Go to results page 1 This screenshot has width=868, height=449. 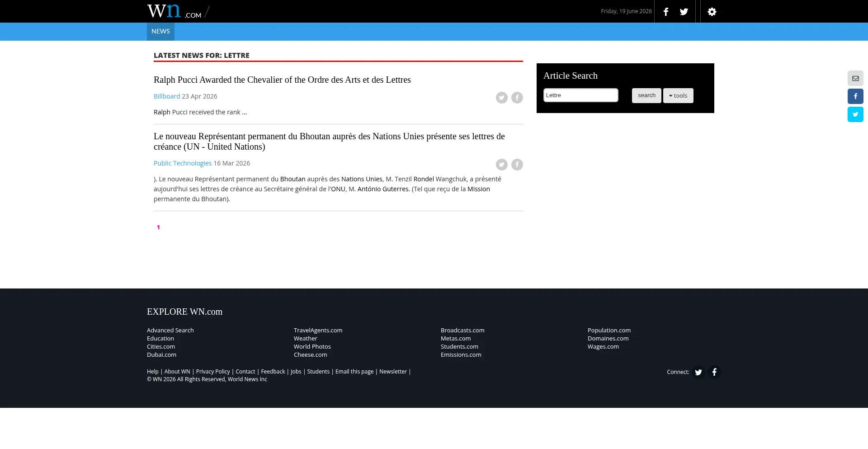[158, 227]
